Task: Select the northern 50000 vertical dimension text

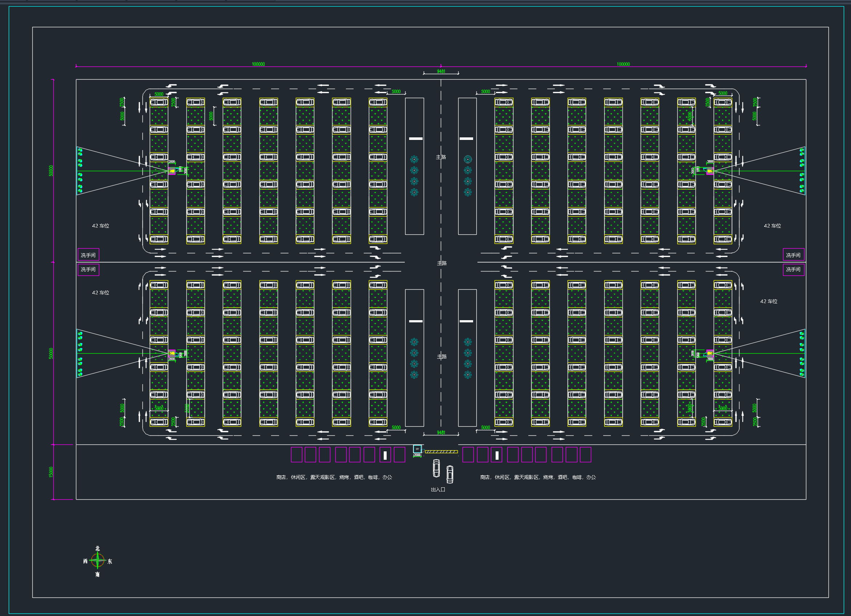Action: 51,170
